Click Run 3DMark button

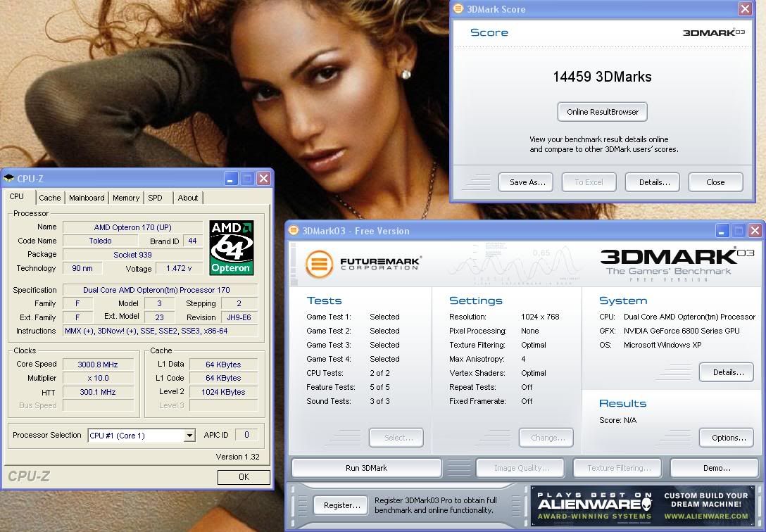pyautogui.click(x=366, y=467)
